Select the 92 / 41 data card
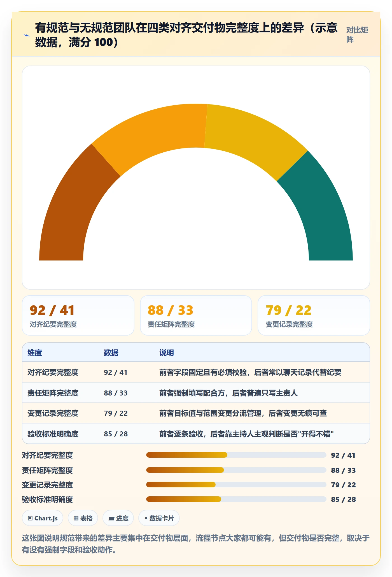 (78, 315)
